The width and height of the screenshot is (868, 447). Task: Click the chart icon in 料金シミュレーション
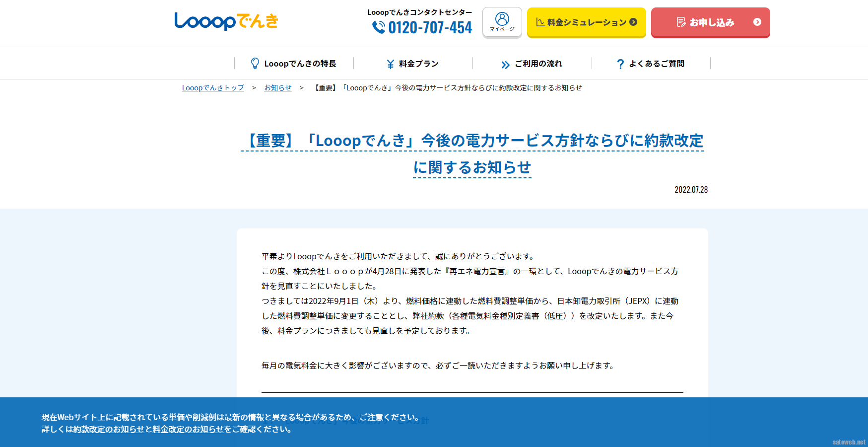pos(540,22)
